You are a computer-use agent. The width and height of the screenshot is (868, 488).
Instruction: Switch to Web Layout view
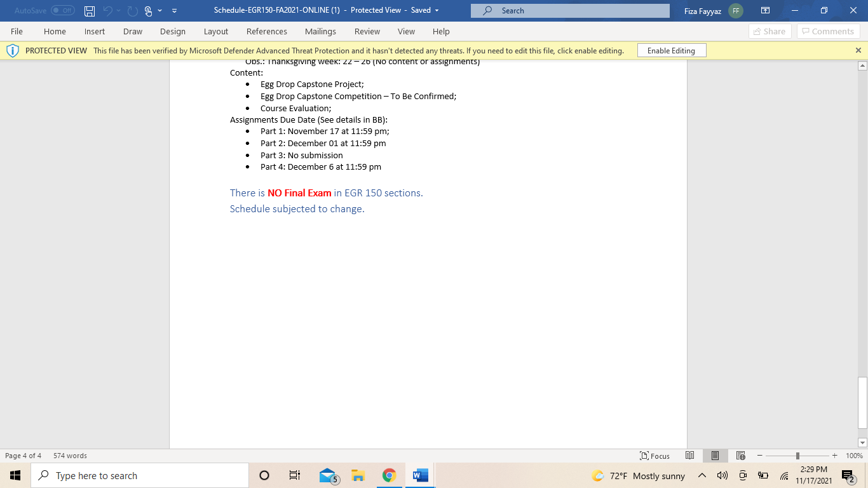click(x=740, y=456)
